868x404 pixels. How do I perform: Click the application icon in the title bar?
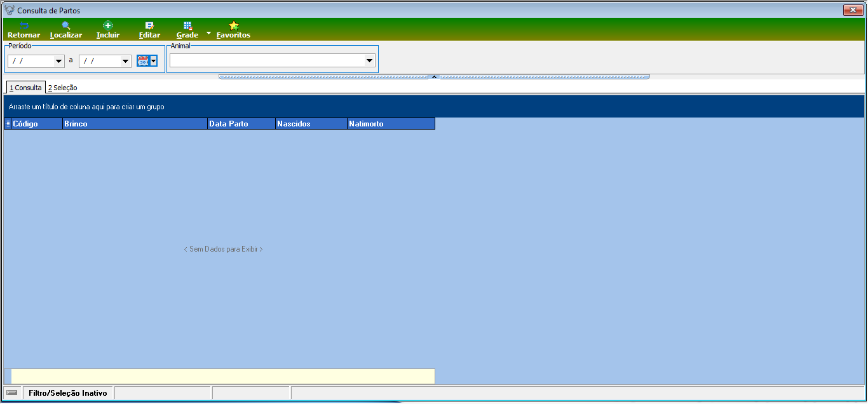tap(10, 10)
